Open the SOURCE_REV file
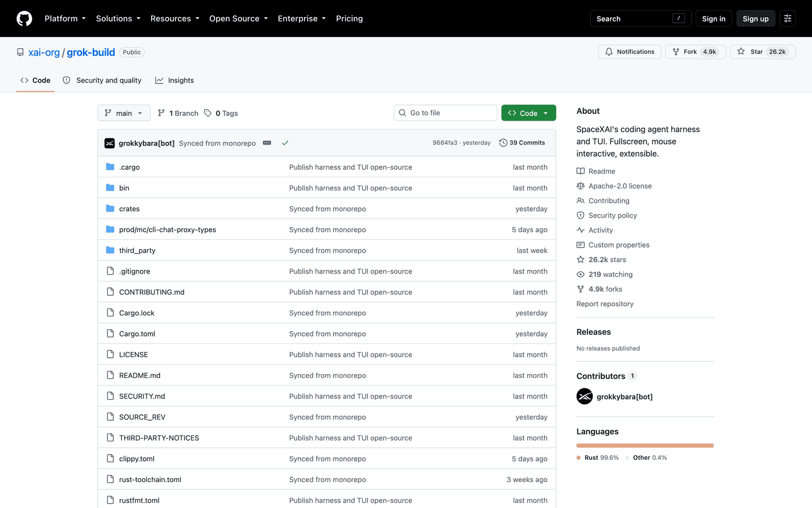This screenshot has height=508, width=812. pos(142,418)
